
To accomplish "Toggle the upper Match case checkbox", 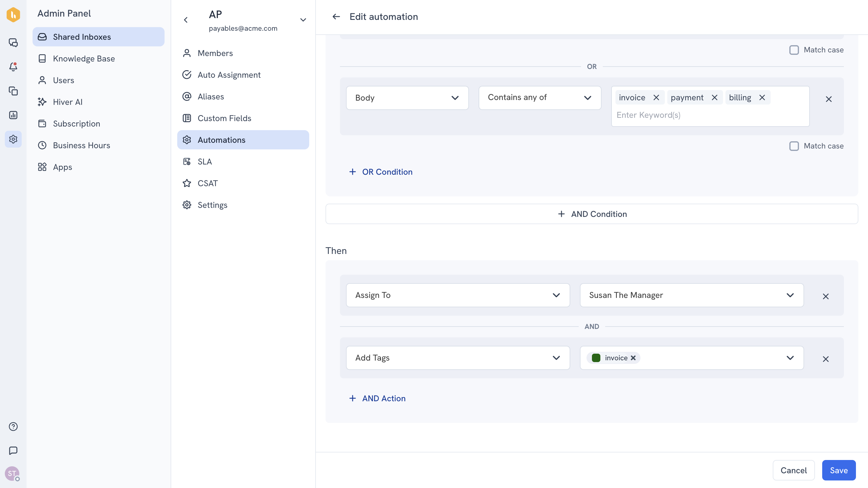I will click(x=794, y=50).
